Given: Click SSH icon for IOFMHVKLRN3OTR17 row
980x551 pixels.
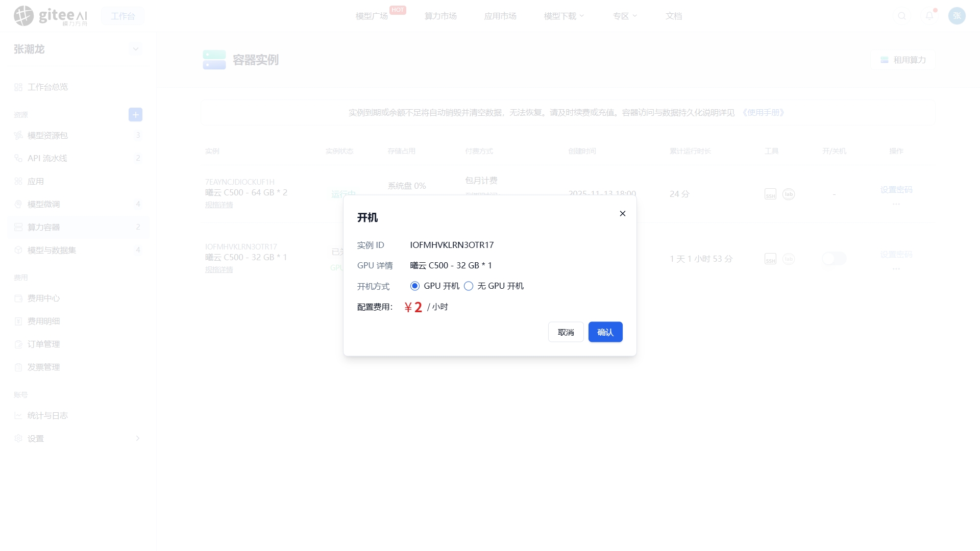Looking at the screenshot, I should 770,259.
